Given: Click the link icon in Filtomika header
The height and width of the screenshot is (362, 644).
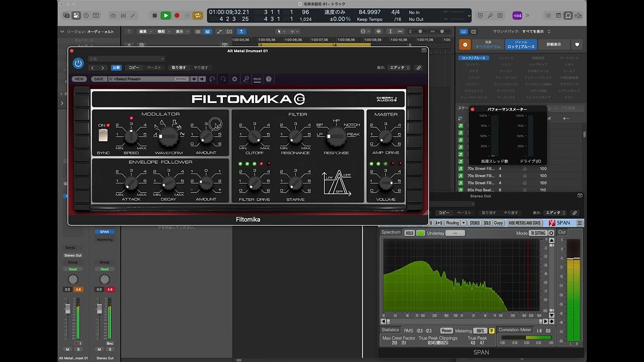Looking at the screenshot, I should (419, 68).
